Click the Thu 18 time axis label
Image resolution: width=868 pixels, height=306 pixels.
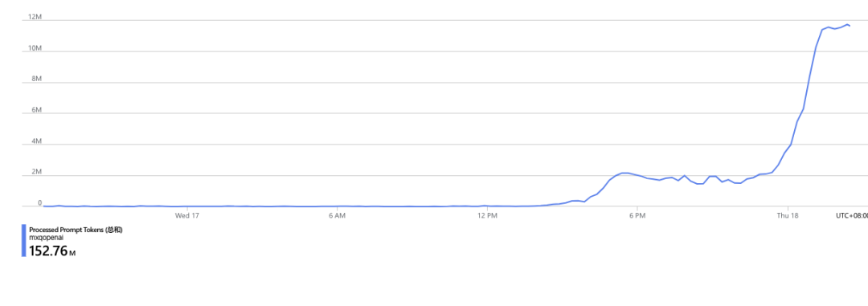pos(787,215)
